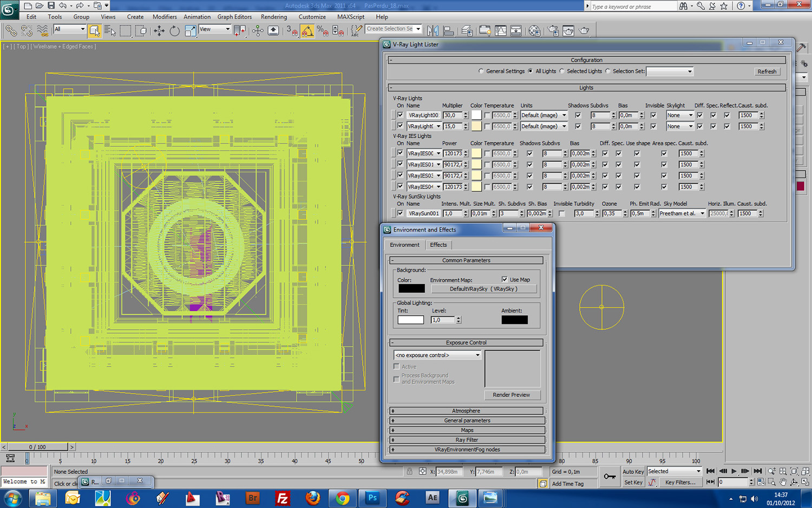Image resolution: width=812 pixels, height=508 pixels.
Task: Uncheck Use Map in Environment background
Action: (x=505, y=279)
